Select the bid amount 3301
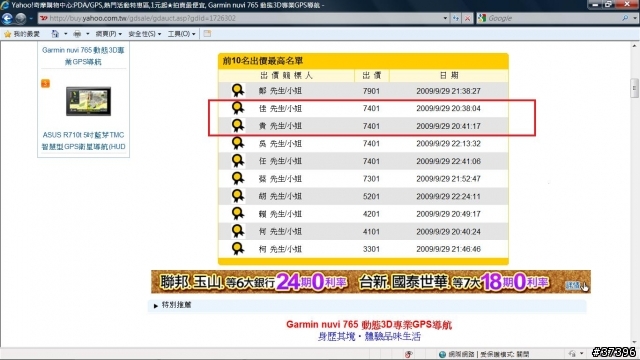 pos(371,249)
